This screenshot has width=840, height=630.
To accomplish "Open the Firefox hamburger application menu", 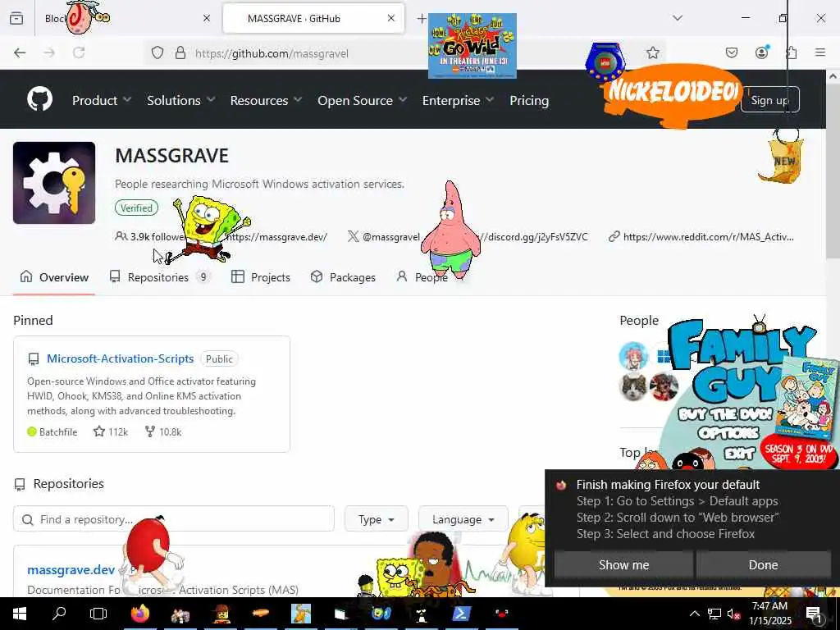I will 820,52.
